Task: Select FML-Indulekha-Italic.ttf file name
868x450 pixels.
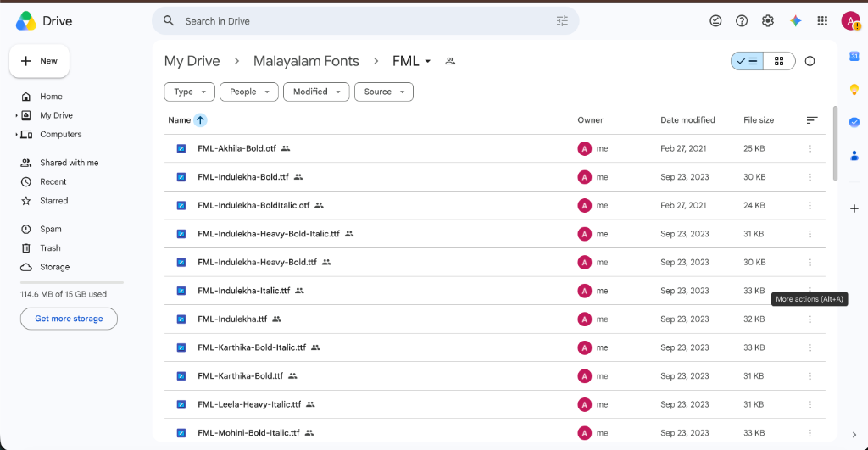Action: pos(243,291)
